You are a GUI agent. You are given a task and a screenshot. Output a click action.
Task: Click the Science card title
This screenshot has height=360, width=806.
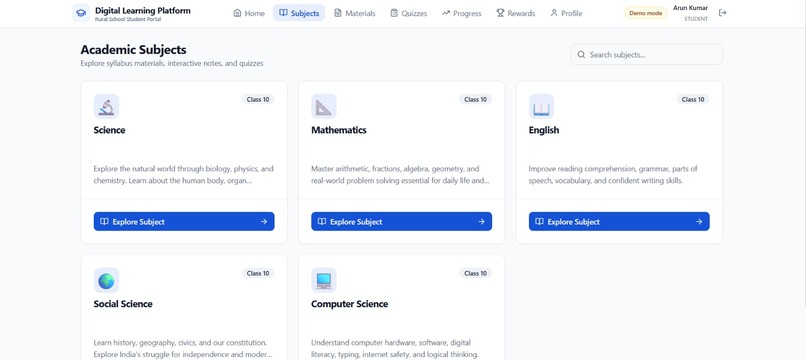point(109,130)
